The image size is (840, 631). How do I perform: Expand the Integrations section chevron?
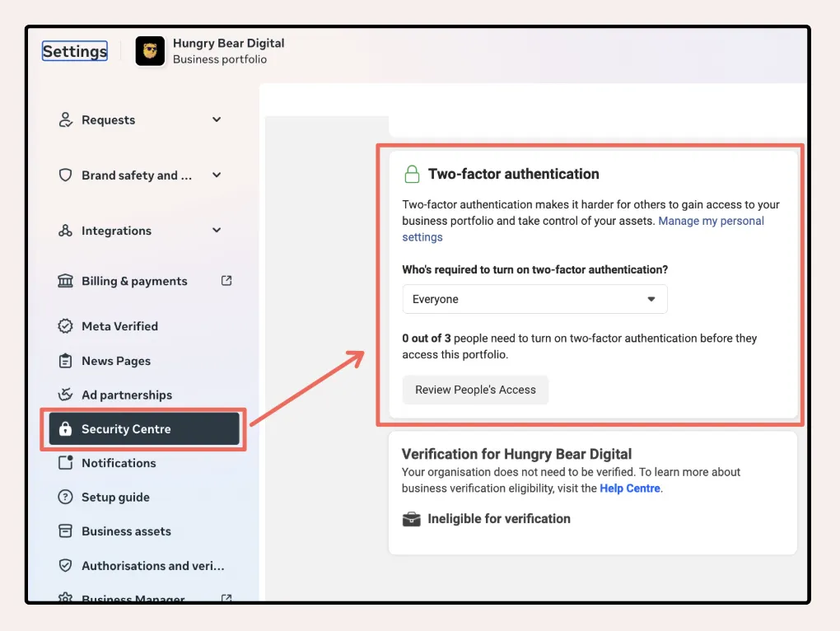click(217, 231)
